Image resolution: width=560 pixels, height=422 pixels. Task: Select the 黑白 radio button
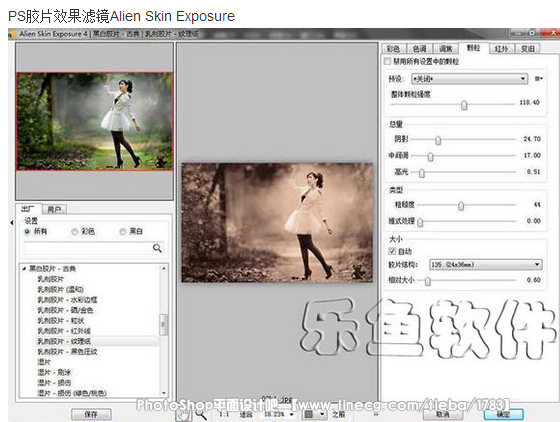click(122, 232)
